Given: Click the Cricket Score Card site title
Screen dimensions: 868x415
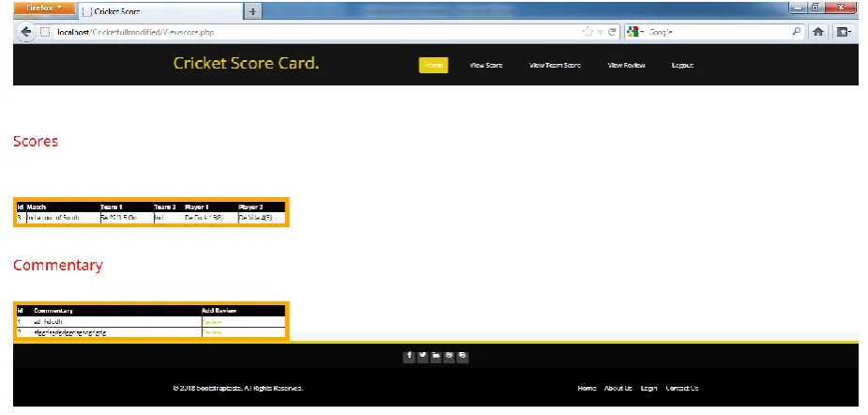Looking at the screenshot, I should 247,63.
